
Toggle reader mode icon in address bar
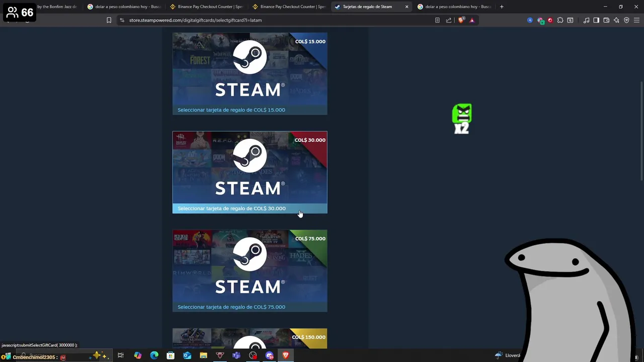[x=437, y=20]
